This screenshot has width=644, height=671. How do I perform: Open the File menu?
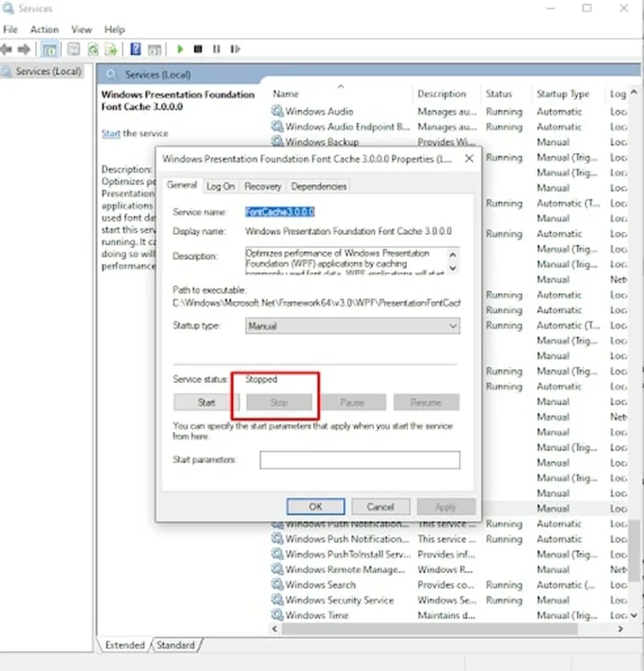click(10, 30)
